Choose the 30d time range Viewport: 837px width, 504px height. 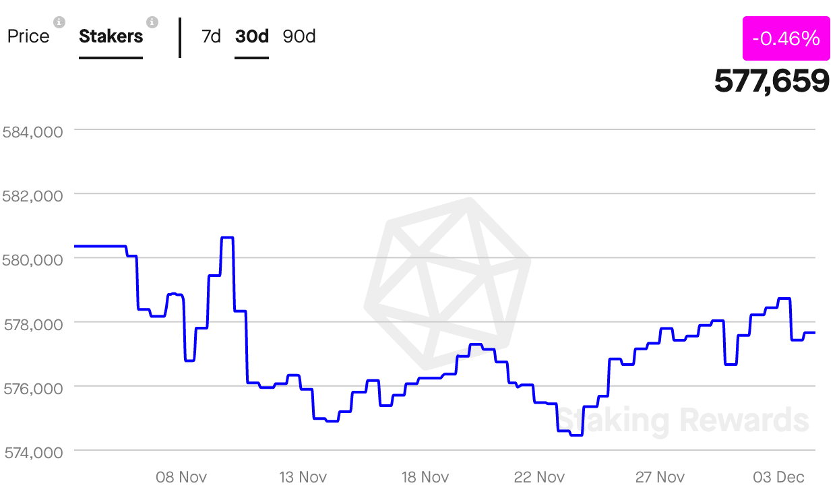coord(252,36)
